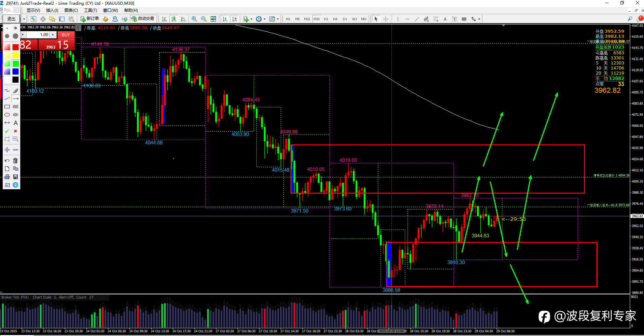Open the chart templates dropdown arrow
The height and width of the screenshot is (336, 644).
click(x=278, y=19)
